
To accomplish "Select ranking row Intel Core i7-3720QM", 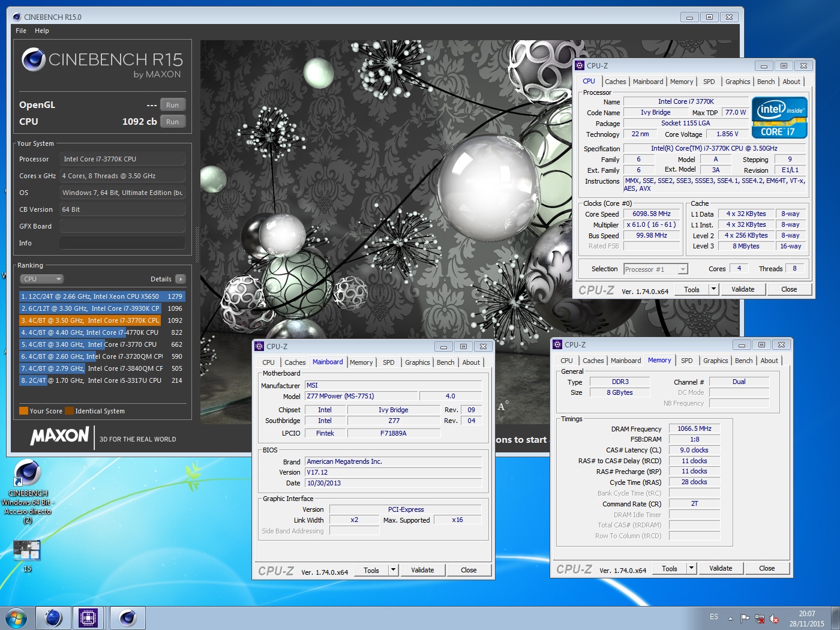I will pyautogui.click(x=102, y=356).
